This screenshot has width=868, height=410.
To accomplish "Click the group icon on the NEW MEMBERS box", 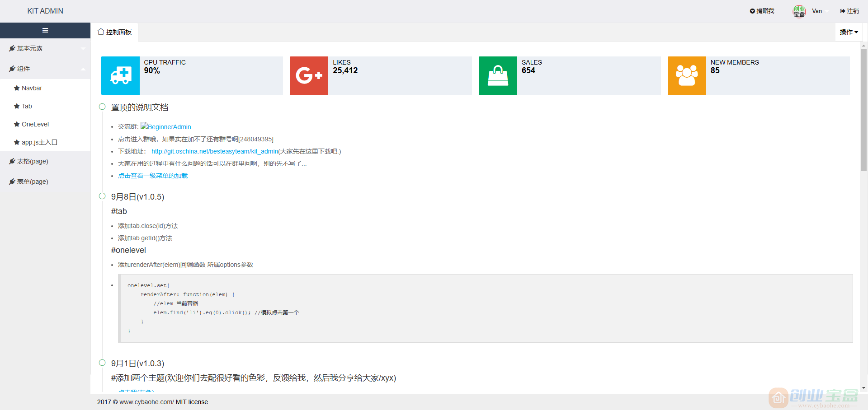I will tap(686, 75).
